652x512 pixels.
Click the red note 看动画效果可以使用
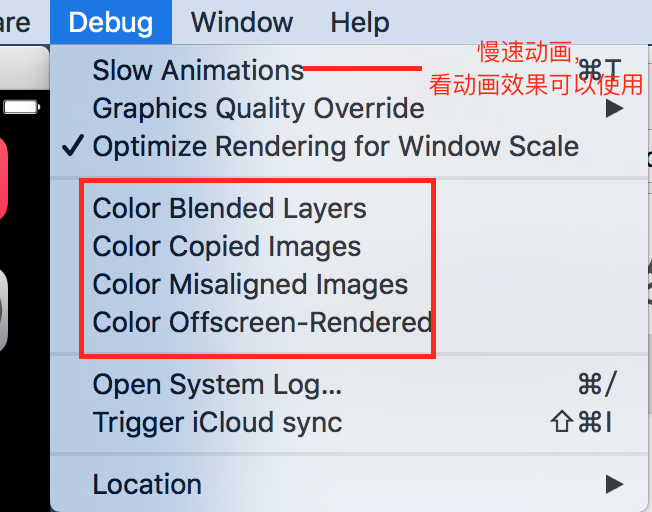[536, 84]
